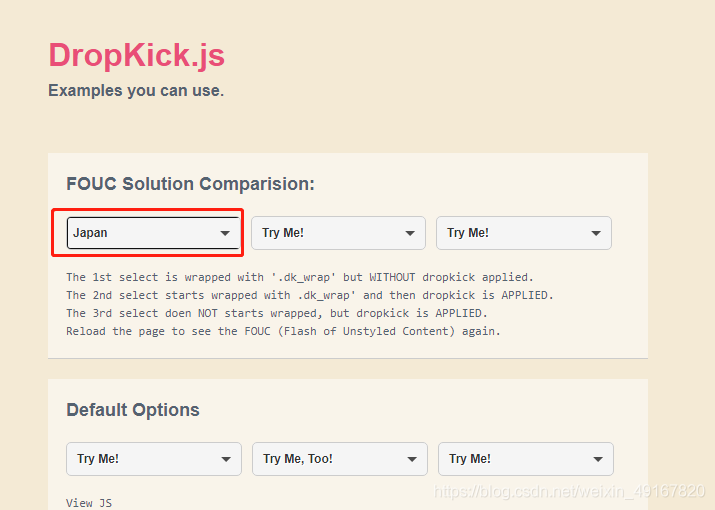Image resolution: width=715 pixels, height=510 pixels.
Task: Open the third Try Me! dropdown in FOUC section
Action: coord(523,233)
